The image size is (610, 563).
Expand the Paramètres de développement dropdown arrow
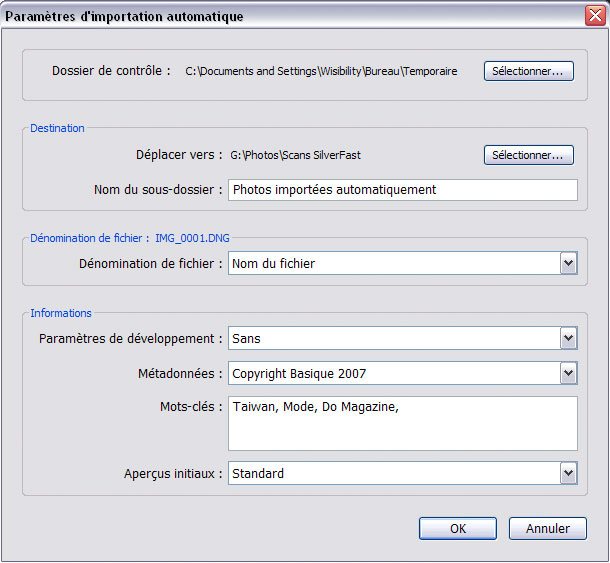click(568, 338)
